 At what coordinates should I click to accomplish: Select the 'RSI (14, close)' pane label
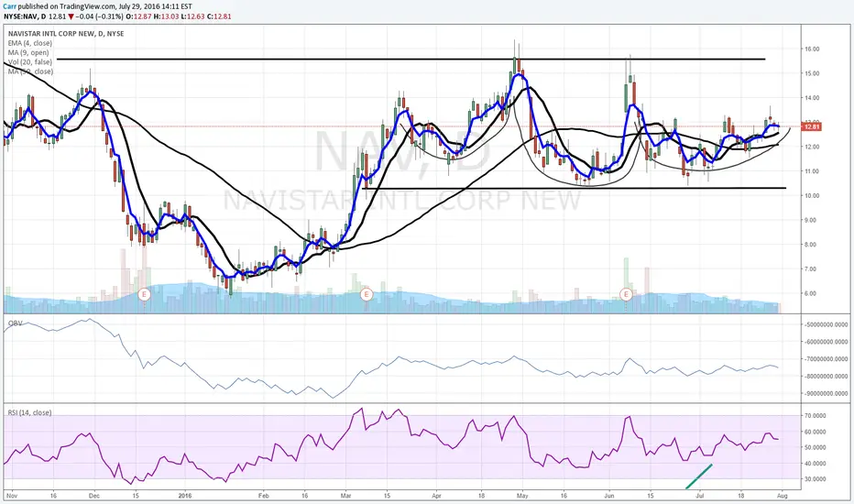click(x=30, y=412)
